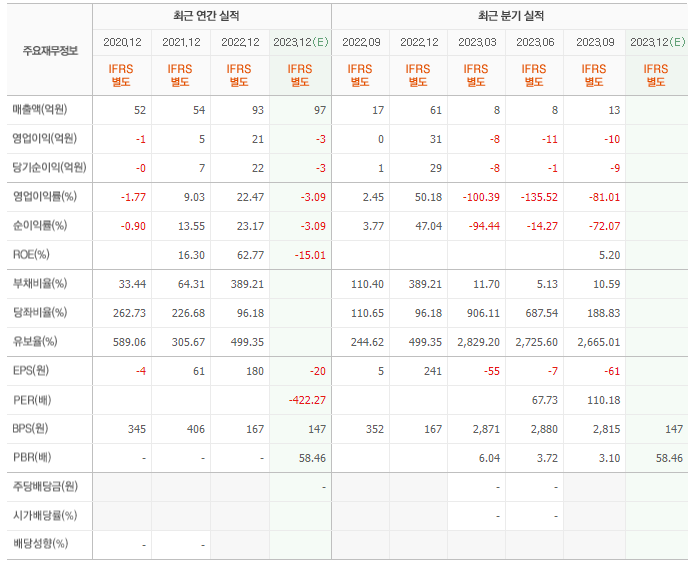Image resolution: width=694 pixels, height=562 pixels.
Task: Click the net margin value 13.55
Action: (x=191, y=227)
